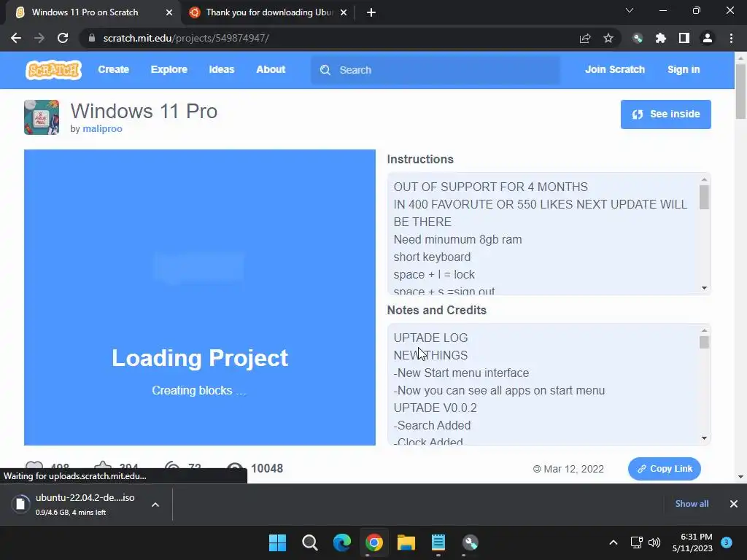
Task: Open a new browser tab
Action: click(371, 12)
